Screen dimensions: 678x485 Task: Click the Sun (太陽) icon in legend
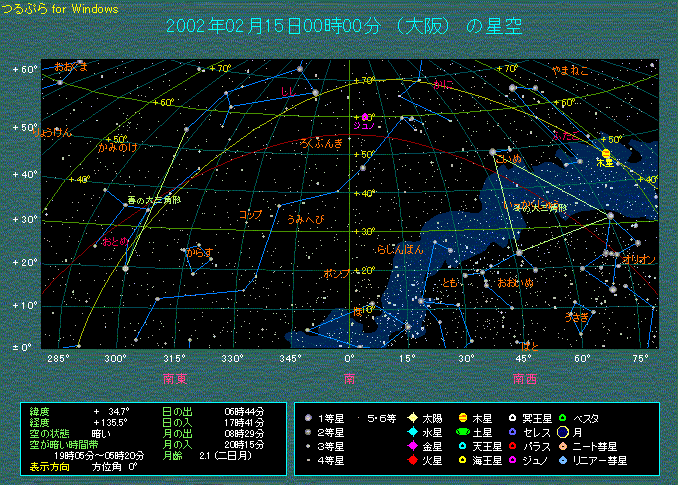point(412,417)
